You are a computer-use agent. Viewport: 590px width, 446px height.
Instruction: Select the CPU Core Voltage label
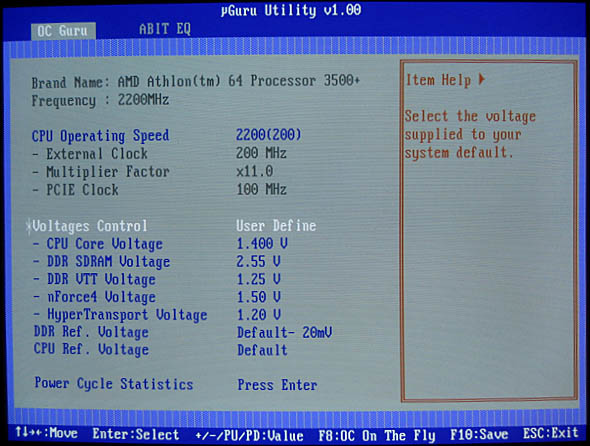point(105,244)
